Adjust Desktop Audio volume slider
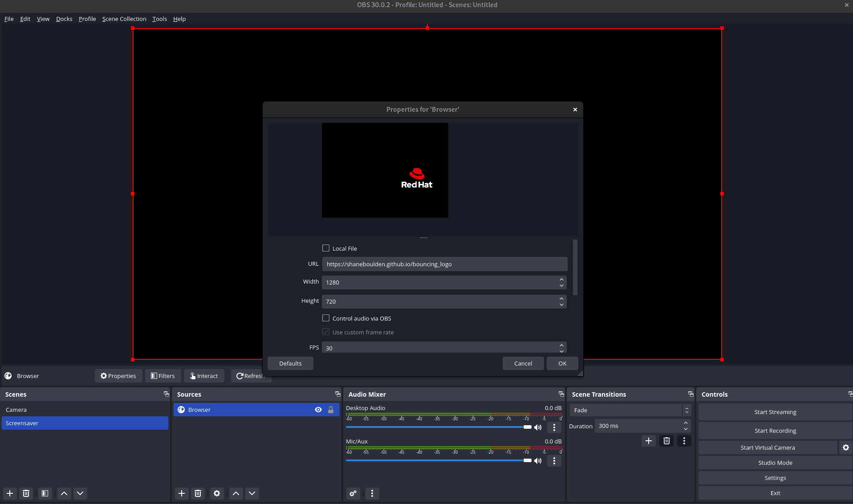 (x=439, y=427)
